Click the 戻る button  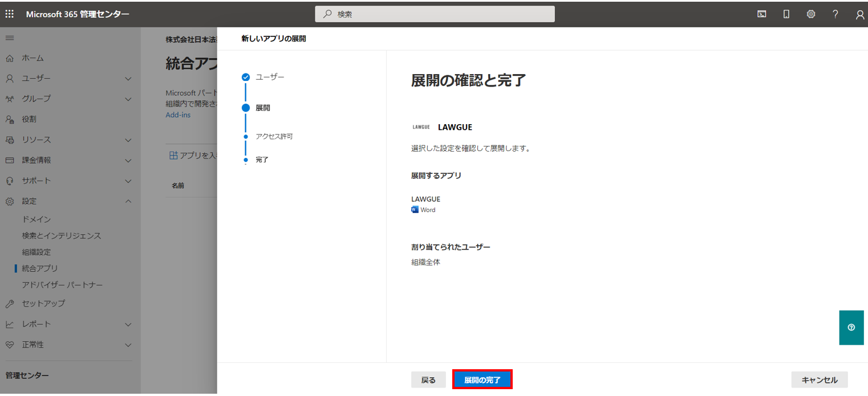click(428, 380)
